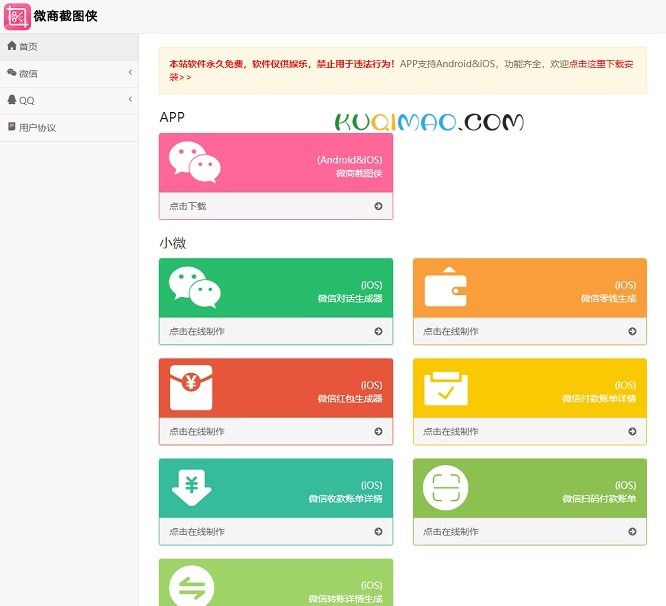Click the 微信收款账单详情 card title

pos(345,499)
